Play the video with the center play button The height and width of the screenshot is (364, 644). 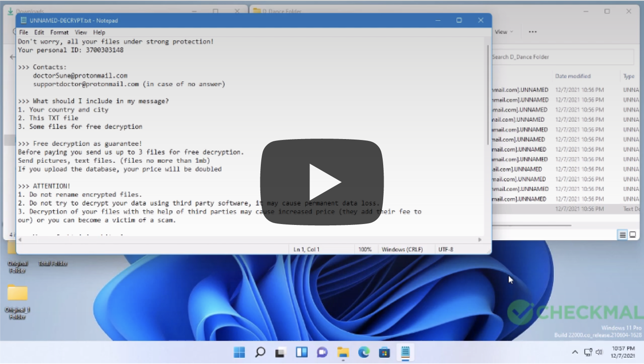point(322,182)
